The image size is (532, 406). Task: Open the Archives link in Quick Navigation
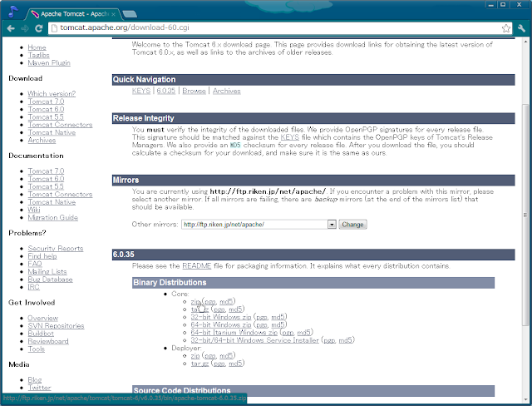click(x=227, y=91)
